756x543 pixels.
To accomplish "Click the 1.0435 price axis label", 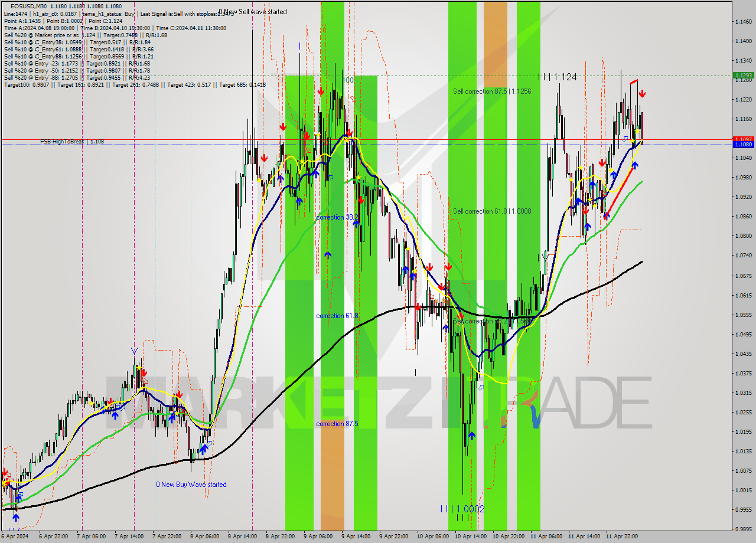I will point(743,354).
